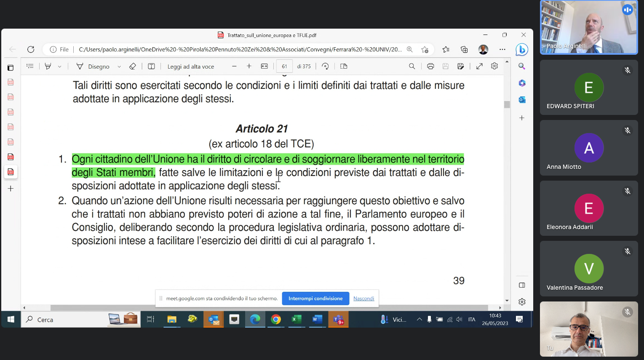Zoom out with the minus button
Screen dimensions: 644x360
click(234, 66)
